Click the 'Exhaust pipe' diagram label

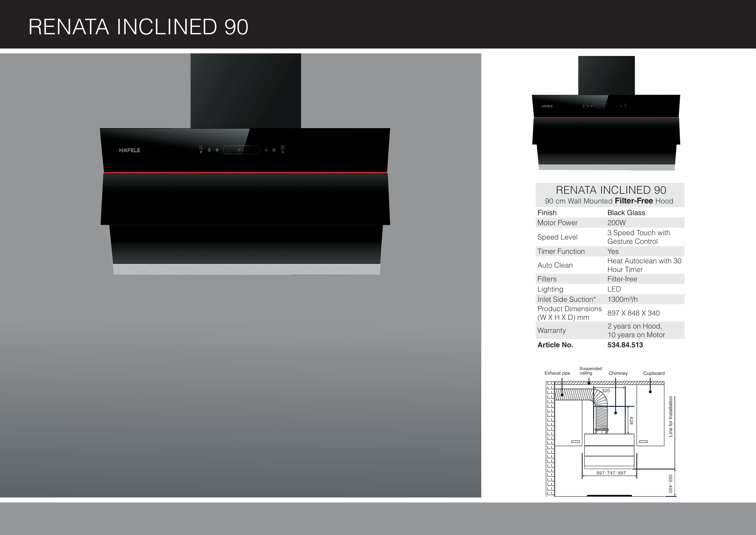point(557,373)
